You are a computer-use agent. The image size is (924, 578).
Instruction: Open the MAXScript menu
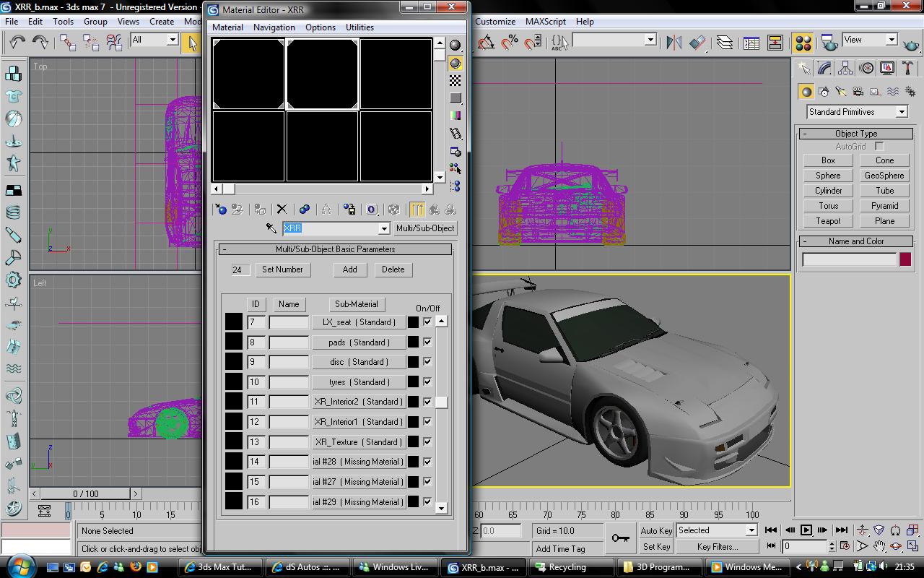[x=545, y=22]
